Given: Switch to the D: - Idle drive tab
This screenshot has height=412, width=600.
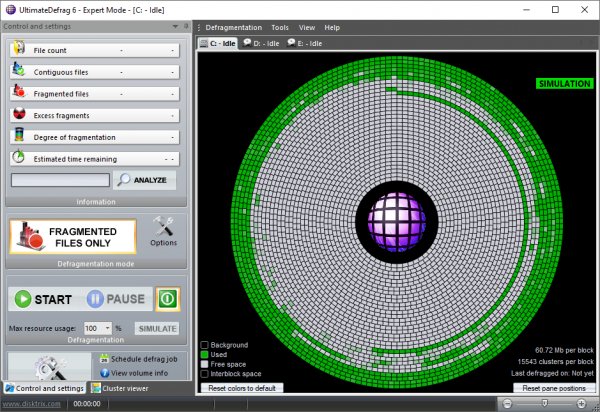Looking at the screenshot, I should [261, 43].
